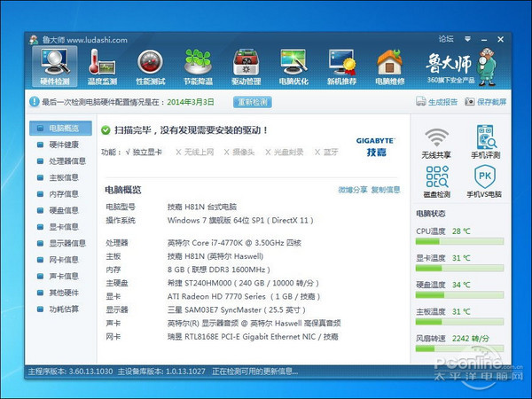
Task: Click the 节能降温 green clover icon
Action: click(x=198, y=66)
